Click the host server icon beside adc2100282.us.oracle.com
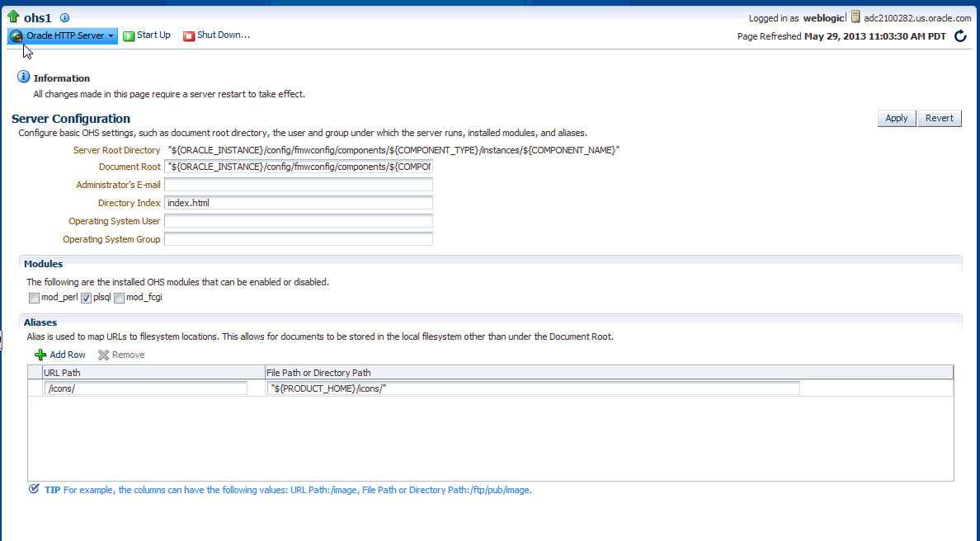The height and width of the screenshot is (541, 980). point(855,16)
